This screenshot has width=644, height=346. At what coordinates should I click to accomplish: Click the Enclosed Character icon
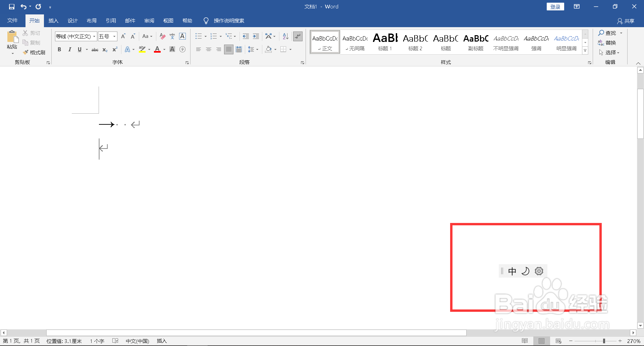click(x=182, y=49)
